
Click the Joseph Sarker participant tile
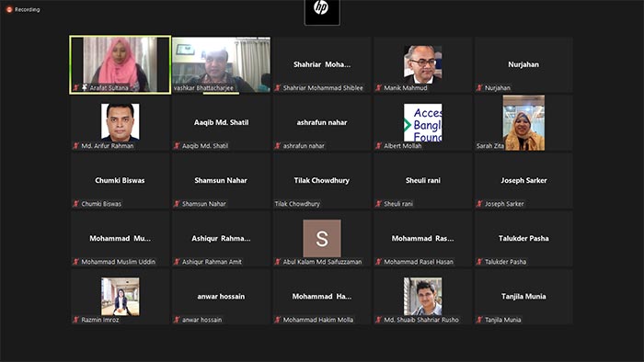[x=523, y=180]
